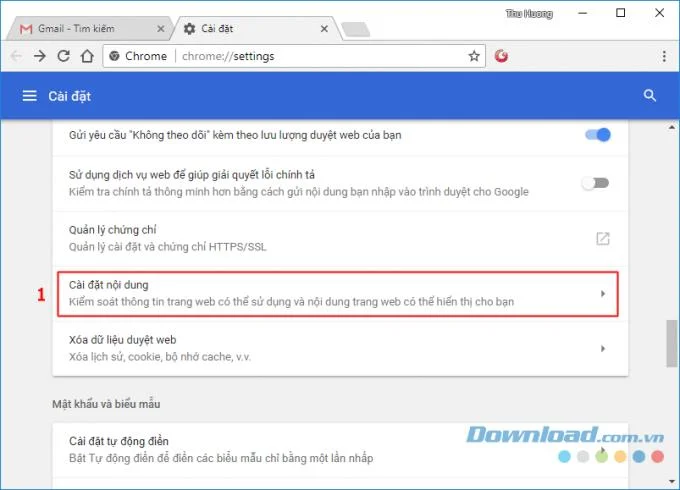This screenshot has width=680, height=490.
Task: Click the page scrollbar thumb
Action: 671,344
